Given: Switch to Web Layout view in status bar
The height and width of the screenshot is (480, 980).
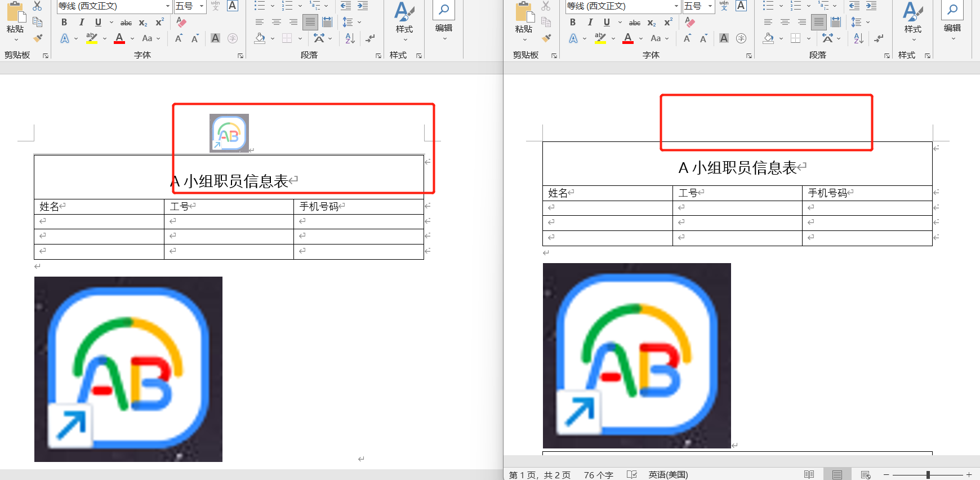Looking at the screenshot, I should (x=866, y=474).
